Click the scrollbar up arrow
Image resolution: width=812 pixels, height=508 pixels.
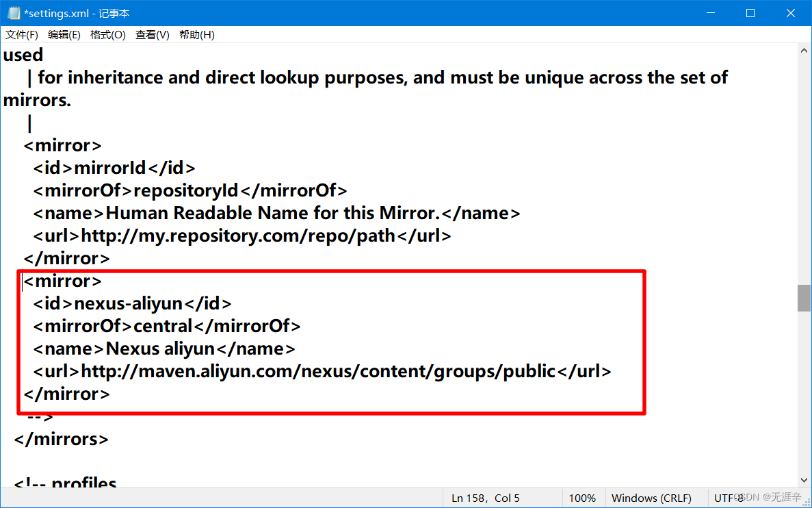pos(804,49)
